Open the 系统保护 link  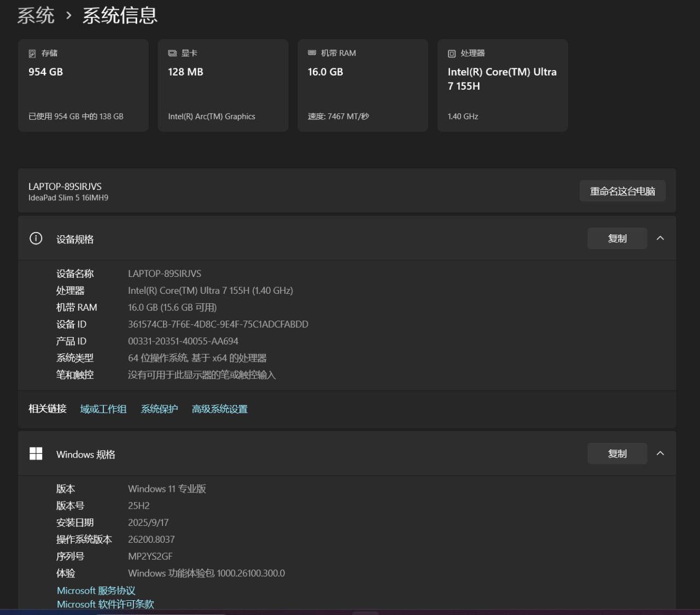(159, 409)
